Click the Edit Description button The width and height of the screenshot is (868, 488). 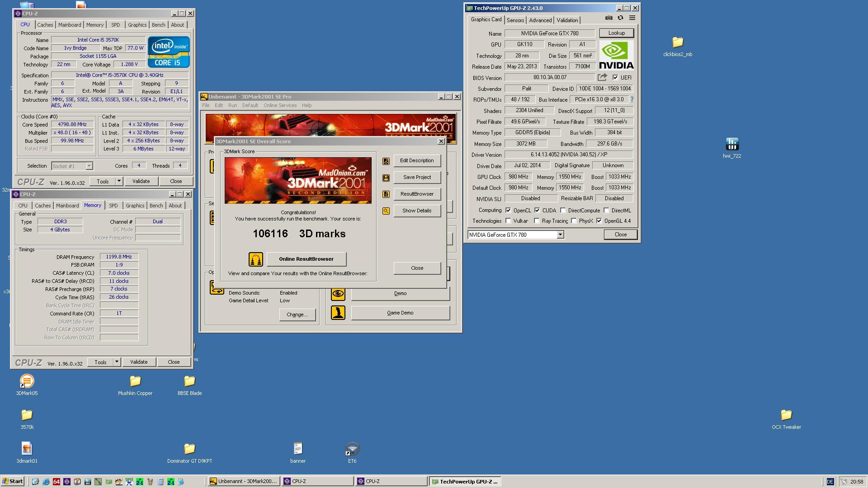pyautogui.click(x=417, y=161)
